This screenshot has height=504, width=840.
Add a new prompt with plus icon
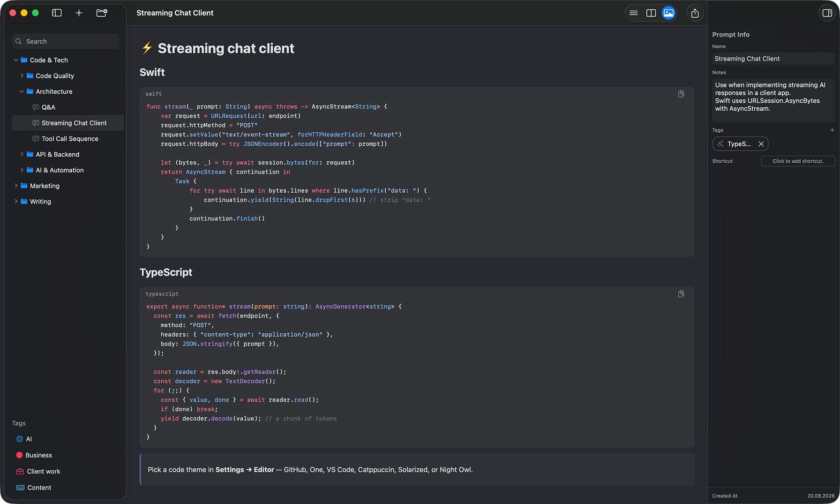click(79, 13)
